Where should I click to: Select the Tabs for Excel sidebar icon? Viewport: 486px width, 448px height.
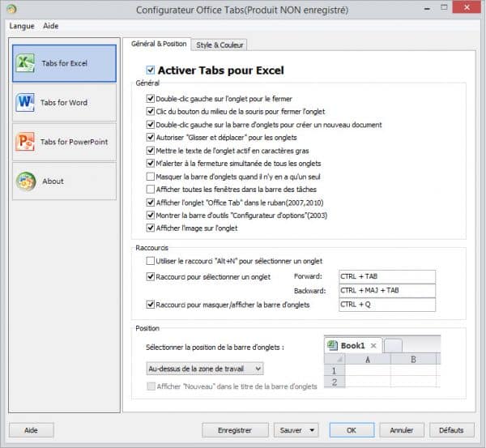tap(25, 63)
